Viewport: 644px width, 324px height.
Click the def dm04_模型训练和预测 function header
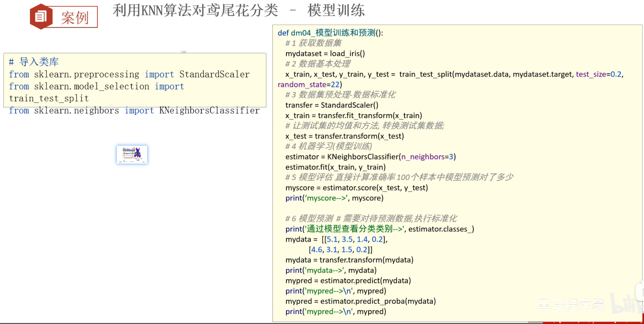330,33
